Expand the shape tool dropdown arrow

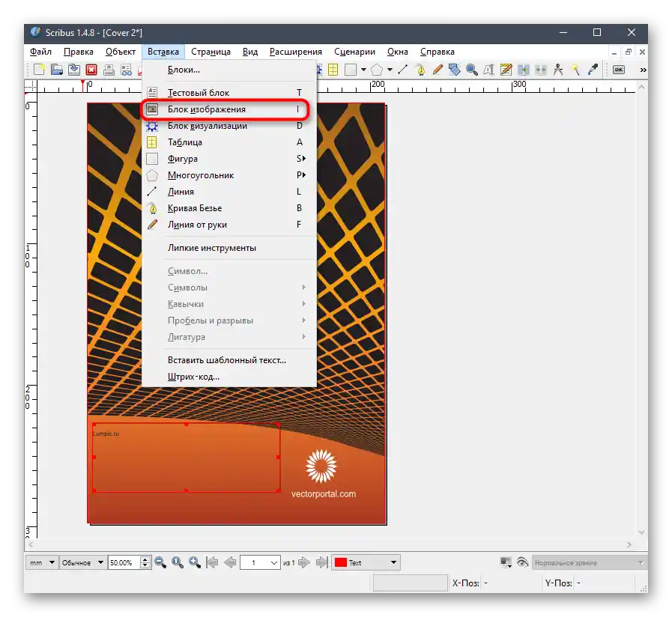(x=363, y=70)
